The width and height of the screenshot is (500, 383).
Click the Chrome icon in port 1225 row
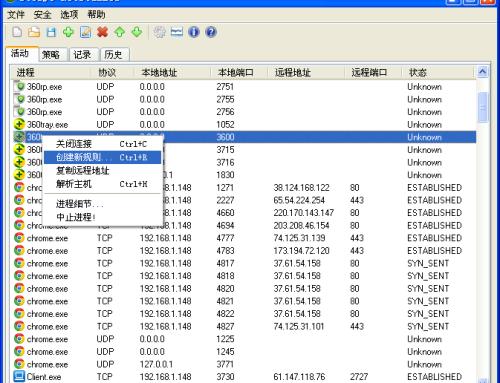point(19,339)
